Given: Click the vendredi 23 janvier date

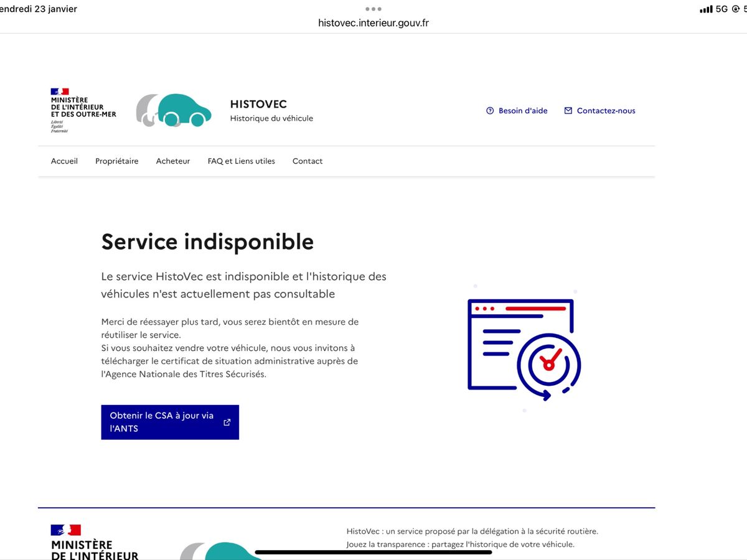Looking at the screenshot, I should (39, 9).
